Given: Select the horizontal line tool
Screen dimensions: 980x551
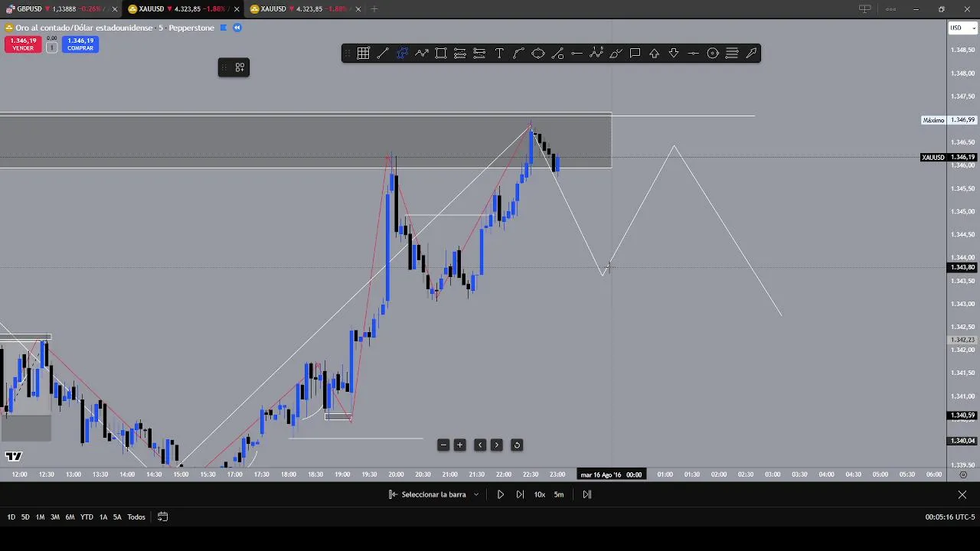Looking at the screenshot, I should tap(577, 53).
